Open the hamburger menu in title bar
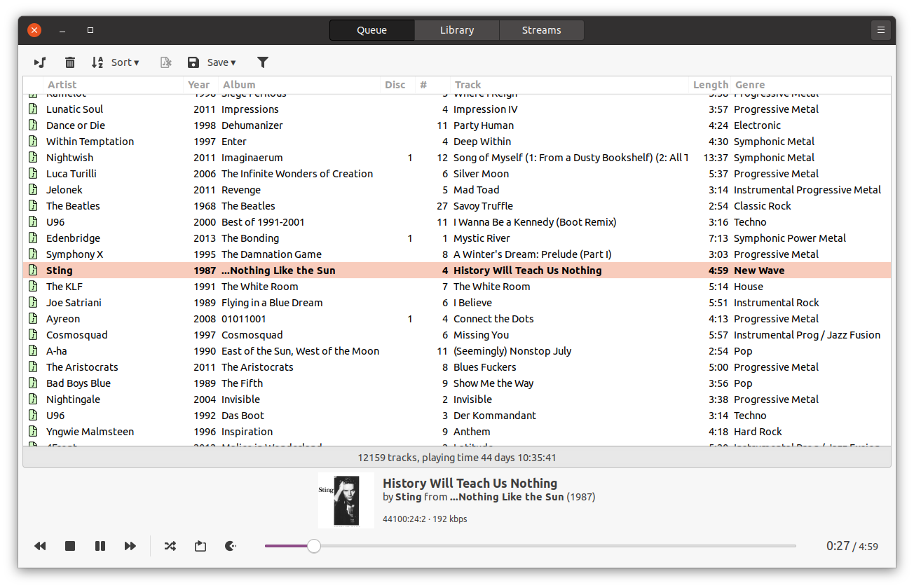 pos(881,30)
